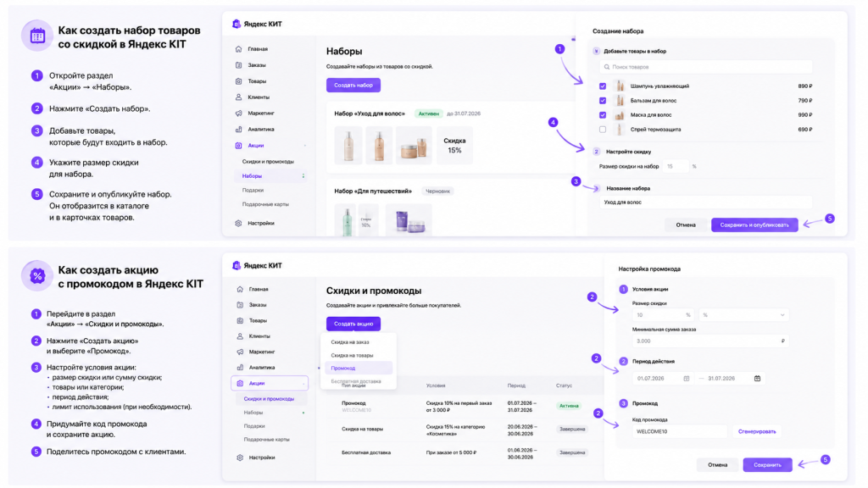Choose Скидка на заказ from the Создать акцию menu
The width and height of the screenshot is (868, 488).
tap(350, 342)
